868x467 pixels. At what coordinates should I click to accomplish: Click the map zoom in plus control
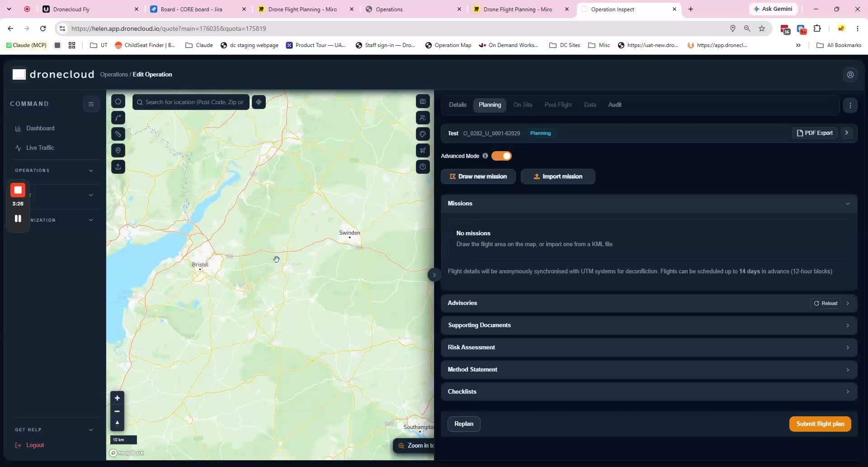point(117,398)
